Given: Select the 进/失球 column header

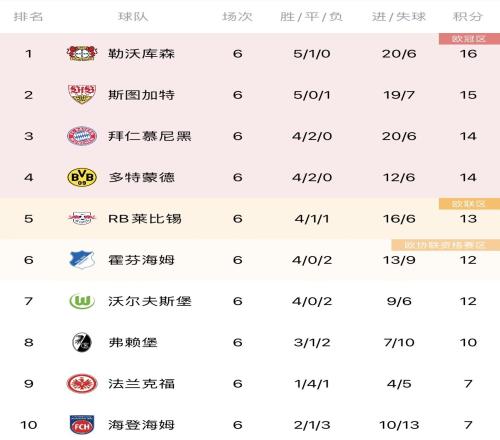Looking at the screenshot, I should 399,16.
